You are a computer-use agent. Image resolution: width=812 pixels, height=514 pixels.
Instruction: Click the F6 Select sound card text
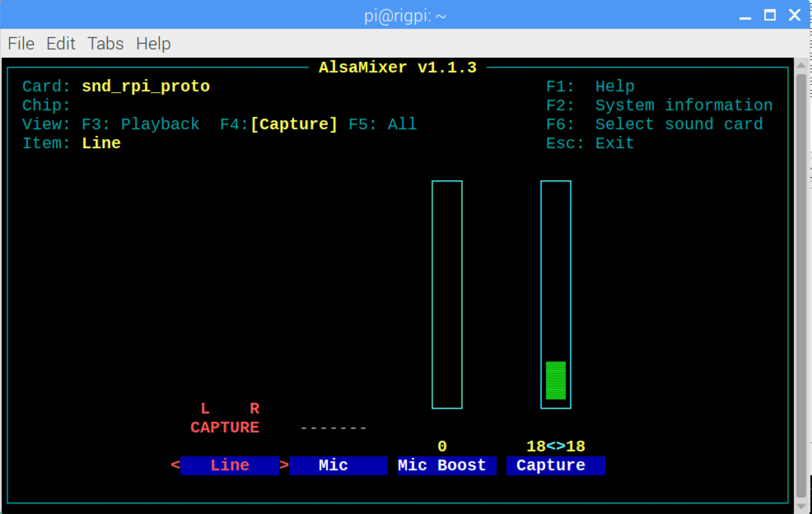coord(655,124)
